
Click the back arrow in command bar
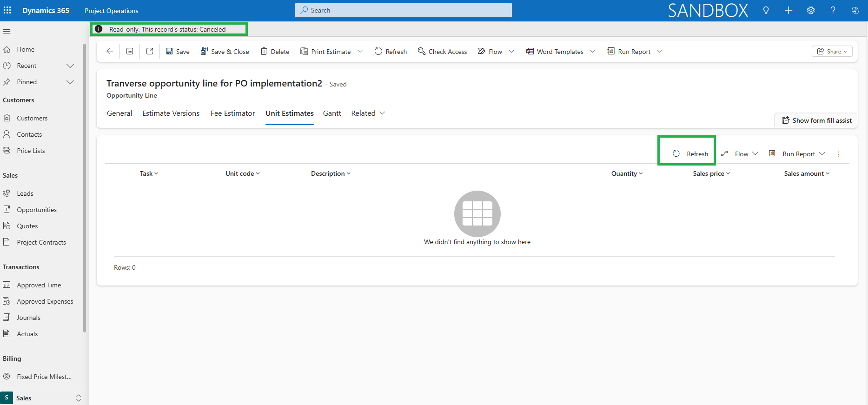point(110,52)
